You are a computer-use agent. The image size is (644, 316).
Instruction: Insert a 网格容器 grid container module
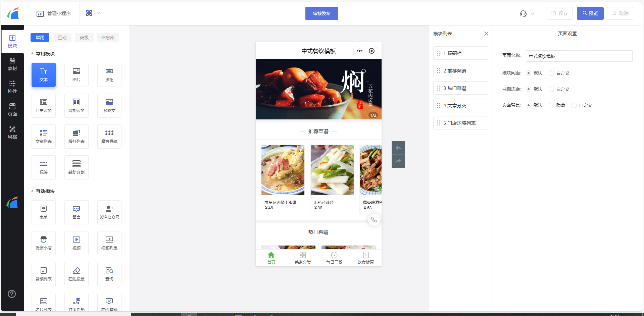[x=77, y=106]
